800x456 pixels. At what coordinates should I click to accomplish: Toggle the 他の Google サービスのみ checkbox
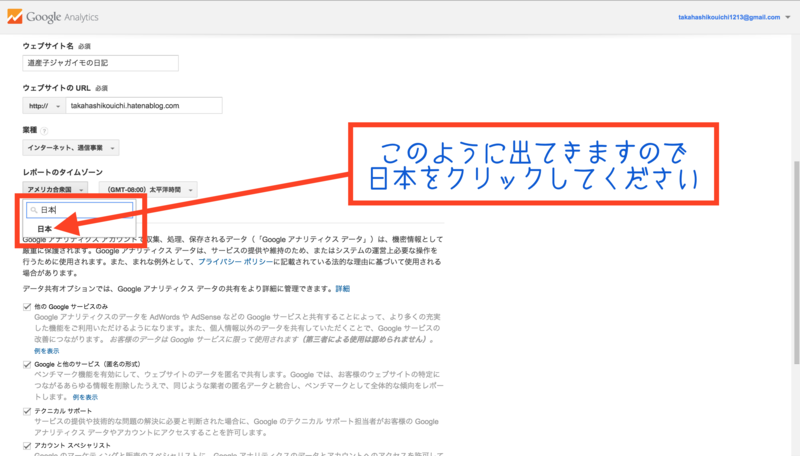[27, 307]
